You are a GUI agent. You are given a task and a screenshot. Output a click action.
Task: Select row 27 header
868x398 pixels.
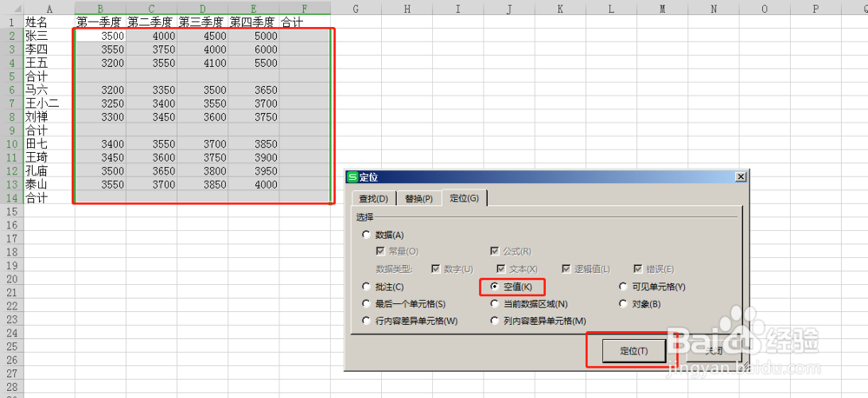coord(11,374)
